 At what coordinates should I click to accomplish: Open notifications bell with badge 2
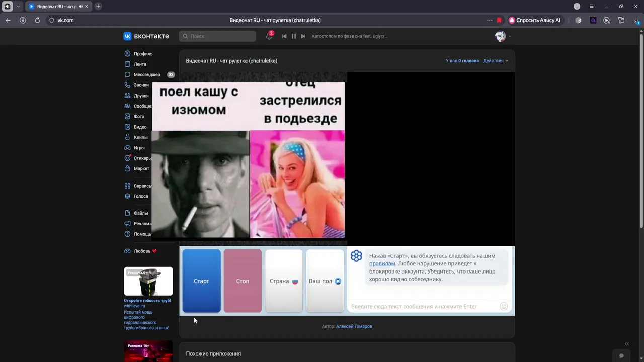(269, 36)
